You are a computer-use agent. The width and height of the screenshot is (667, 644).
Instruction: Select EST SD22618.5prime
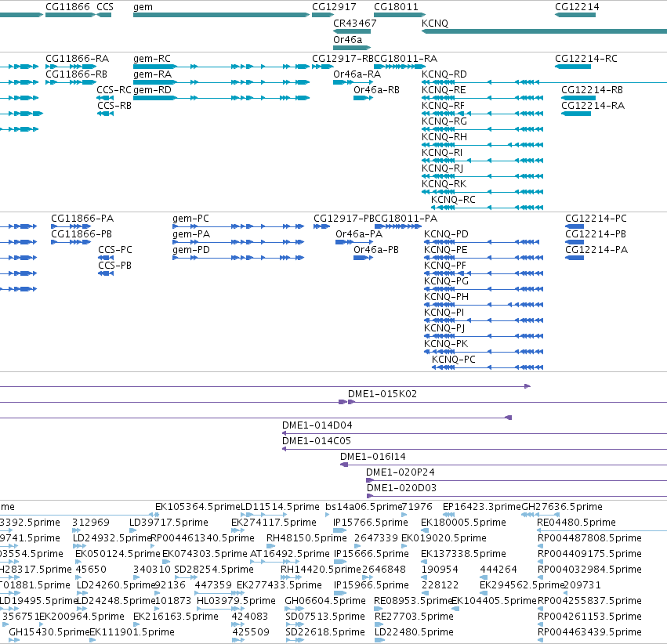tap(295, 640)
